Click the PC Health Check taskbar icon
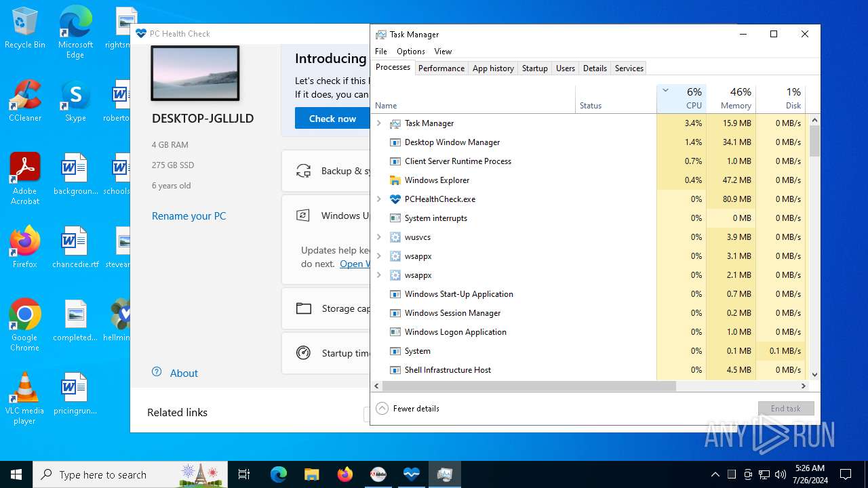Image resolution: width=868 pixels, height=488 pixels. point(412,474)
